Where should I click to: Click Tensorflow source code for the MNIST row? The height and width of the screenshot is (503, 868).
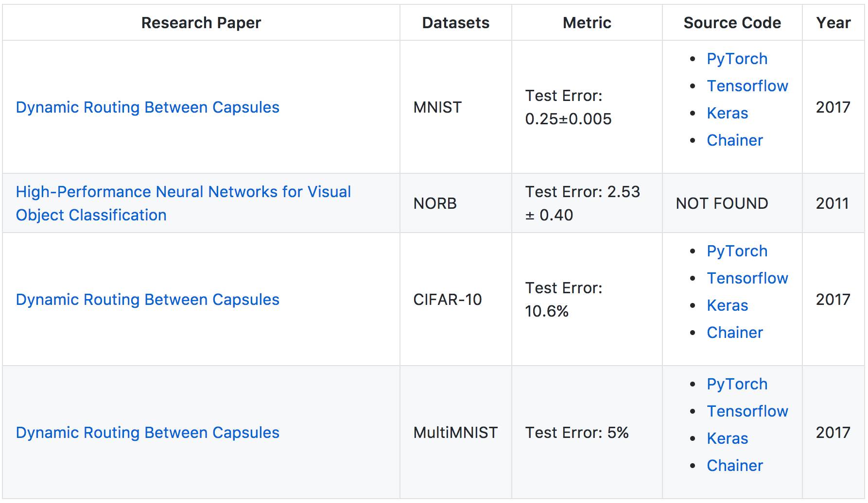click(747, 86)
